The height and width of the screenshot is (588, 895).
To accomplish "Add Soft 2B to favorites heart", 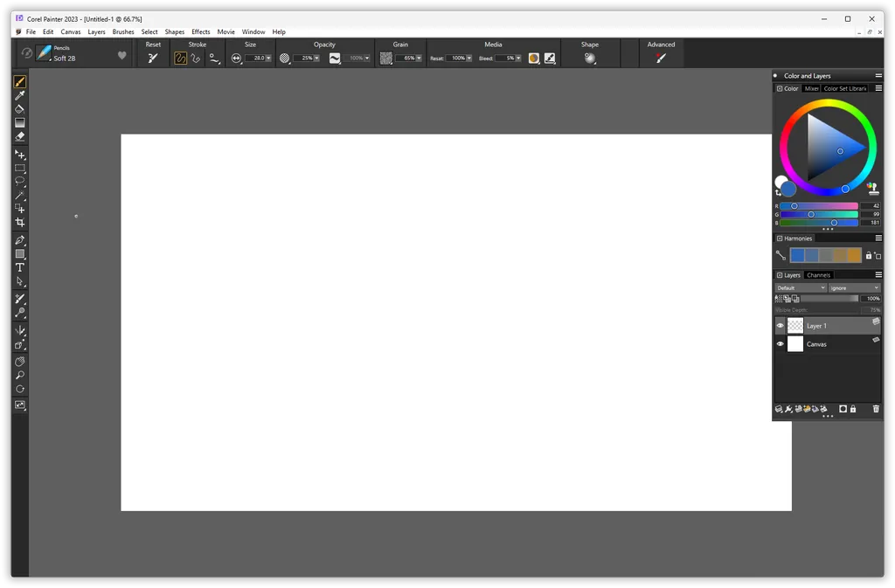I will point(121,55).
